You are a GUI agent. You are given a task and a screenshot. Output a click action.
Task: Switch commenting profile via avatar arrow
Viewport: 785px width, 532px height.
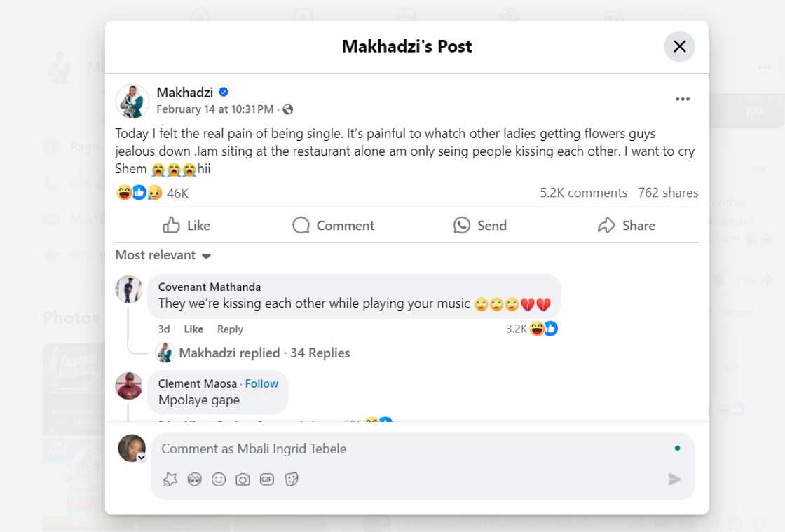tap(142, 458)
